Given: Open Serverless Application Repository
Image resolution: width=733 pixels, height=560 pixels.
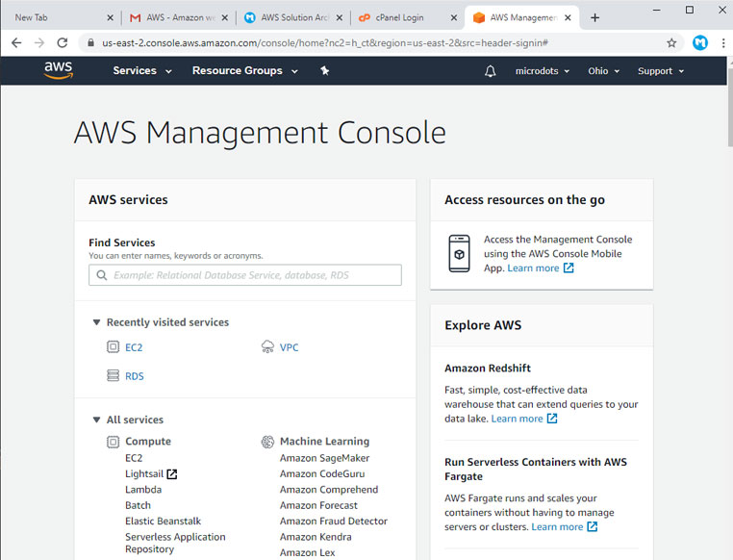Looking at the screenshot, I should tap(175, 543).
